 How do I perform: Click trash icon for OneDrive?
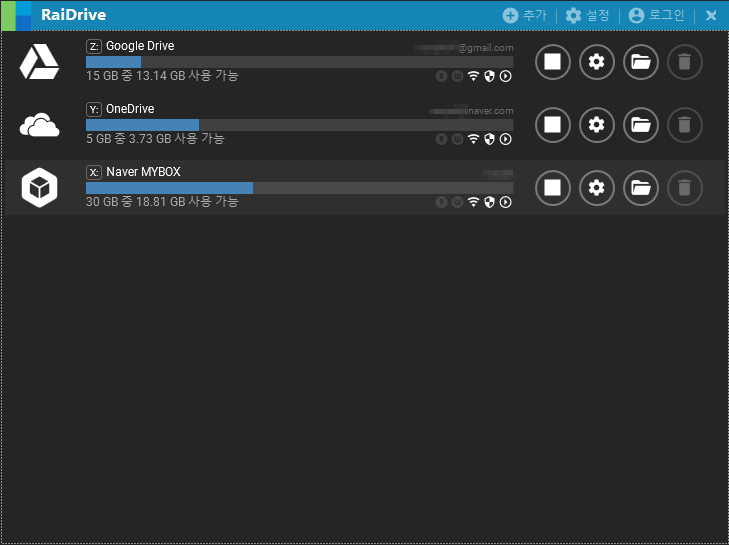(684, 125)
